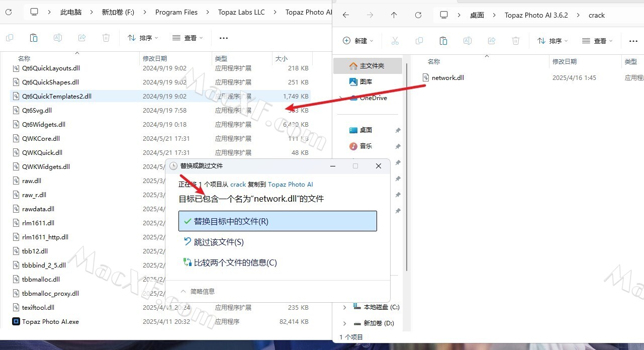Open the 排序 sort dropdown in crack window

tap(553, 41)
